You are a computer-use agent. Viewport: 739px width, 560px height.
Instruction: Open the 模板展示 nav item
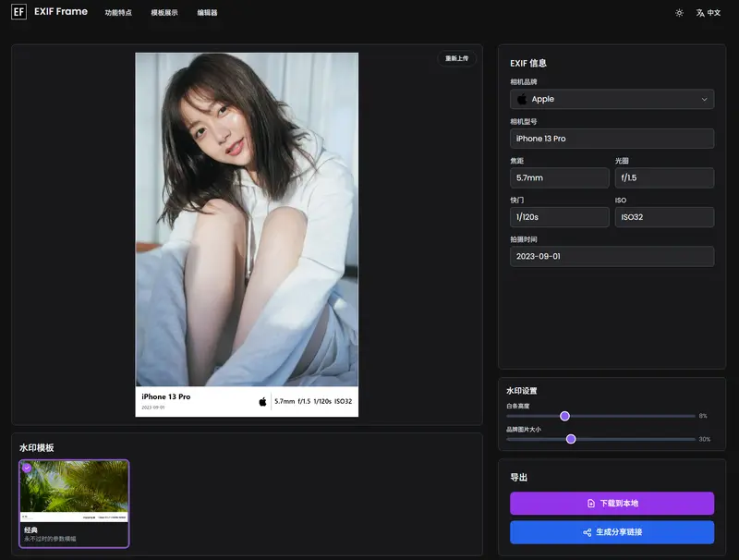point(164,13)
